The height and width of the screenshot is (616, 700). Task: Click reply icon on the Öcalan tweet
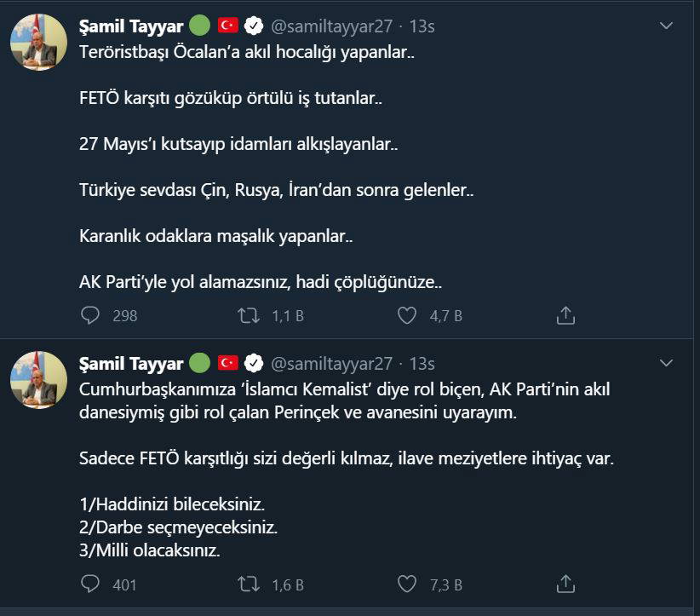click(x=91, y=315)
